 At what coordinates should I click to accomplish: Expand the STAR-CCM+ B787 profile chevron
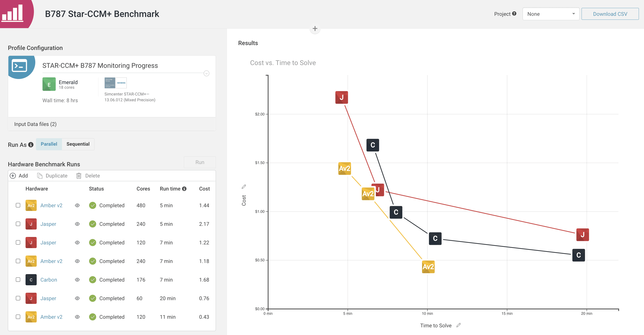206,73
